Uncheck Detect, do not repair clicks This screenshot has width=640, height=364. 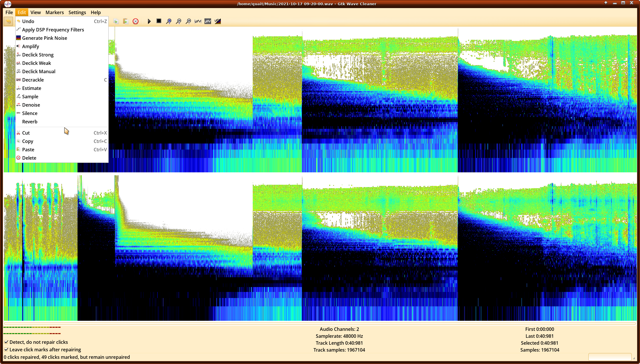pyautogui.click(x=6, y=342)
